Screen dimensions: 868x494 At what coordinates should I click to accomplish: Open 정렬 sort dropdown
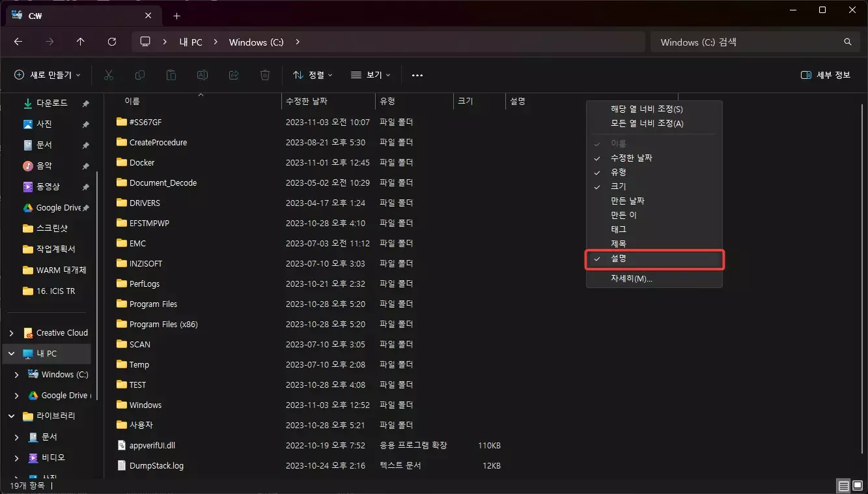pos(313,75)
